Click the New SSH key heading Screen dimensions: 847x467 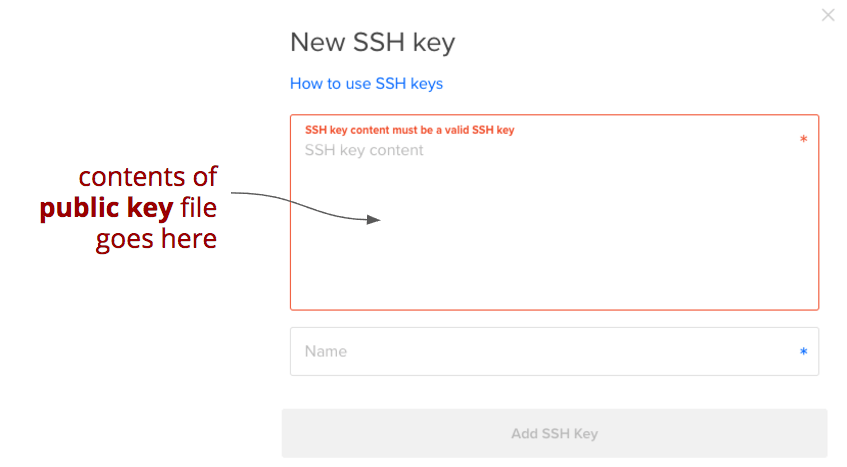373,42
